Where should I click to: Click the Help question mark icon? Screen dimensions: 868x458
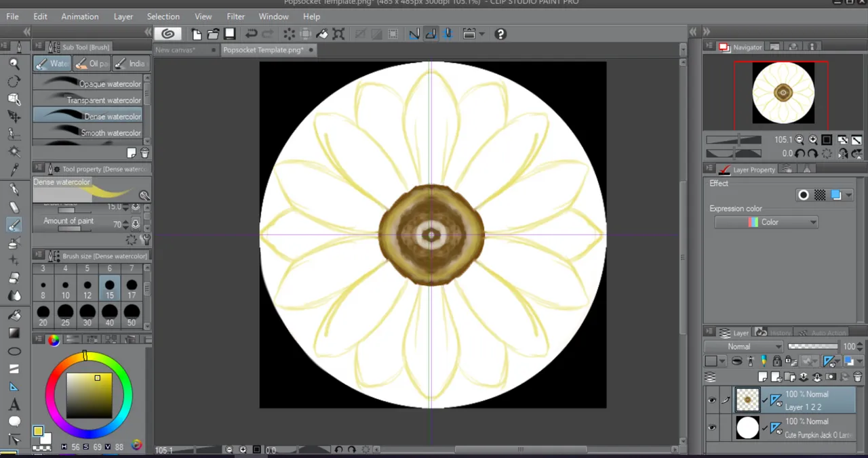click(500, 34)
